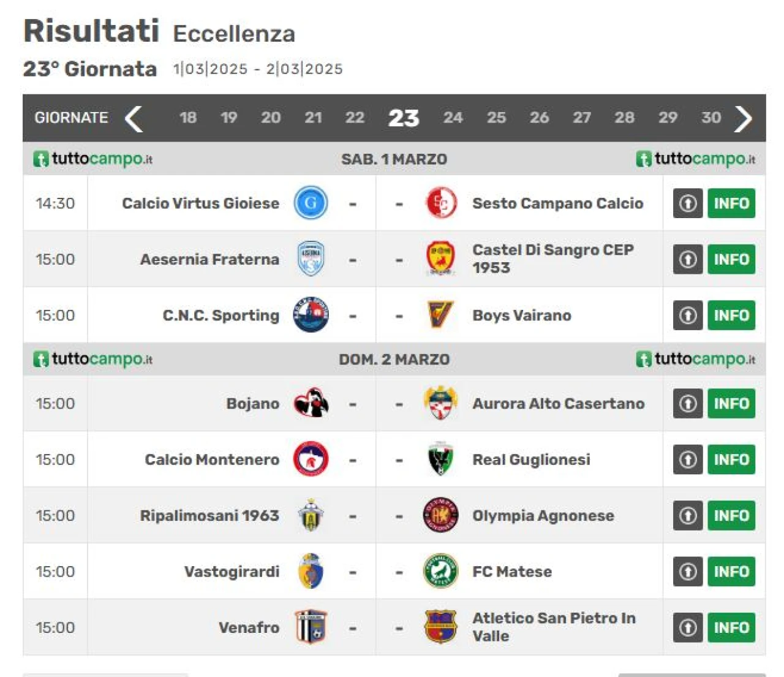Open the Ripalimosani 1963 team link
Image resolution: width=784 pixels, height=677 pixels.
point(209,515)
